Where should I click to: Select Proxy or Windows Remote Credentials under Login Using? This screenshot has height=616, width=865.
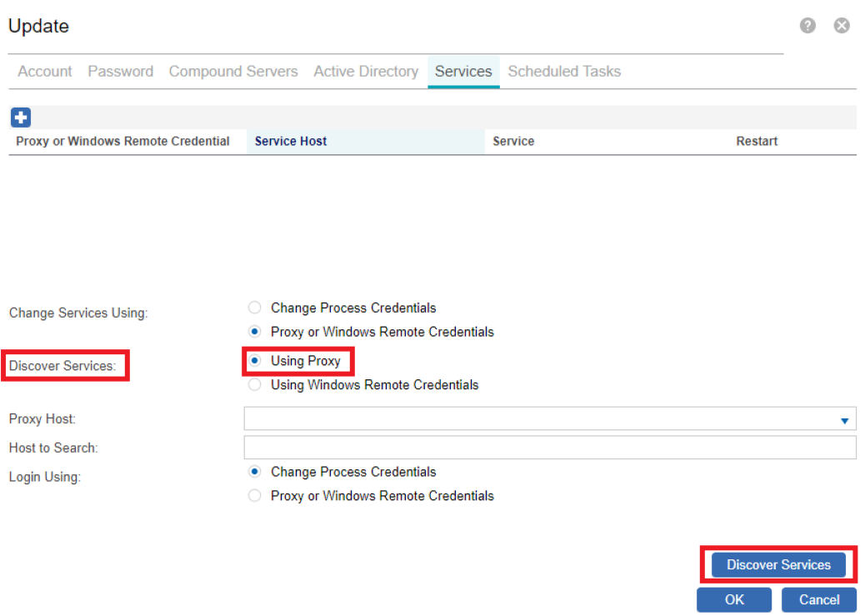[256, 496]
